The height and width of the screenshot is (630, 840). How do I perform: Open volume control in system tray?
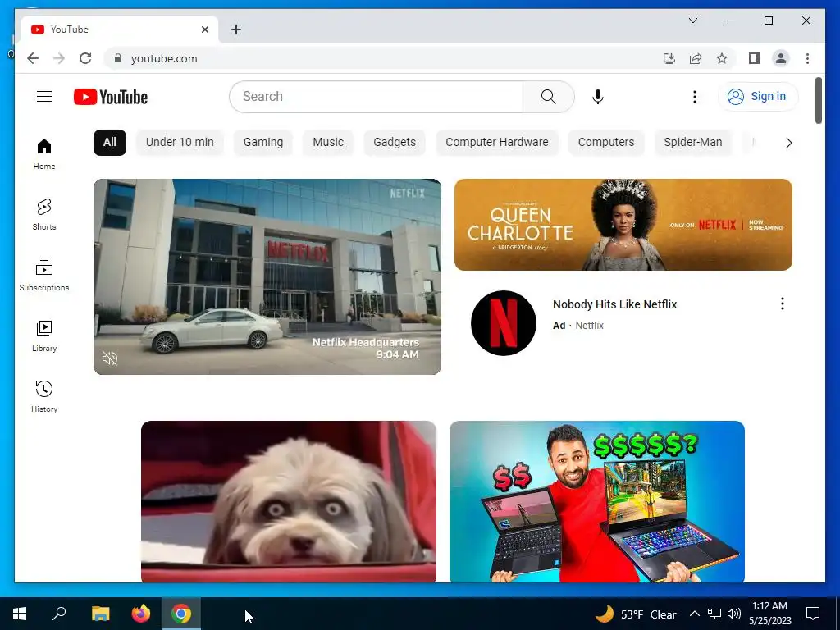coord(734,614)
